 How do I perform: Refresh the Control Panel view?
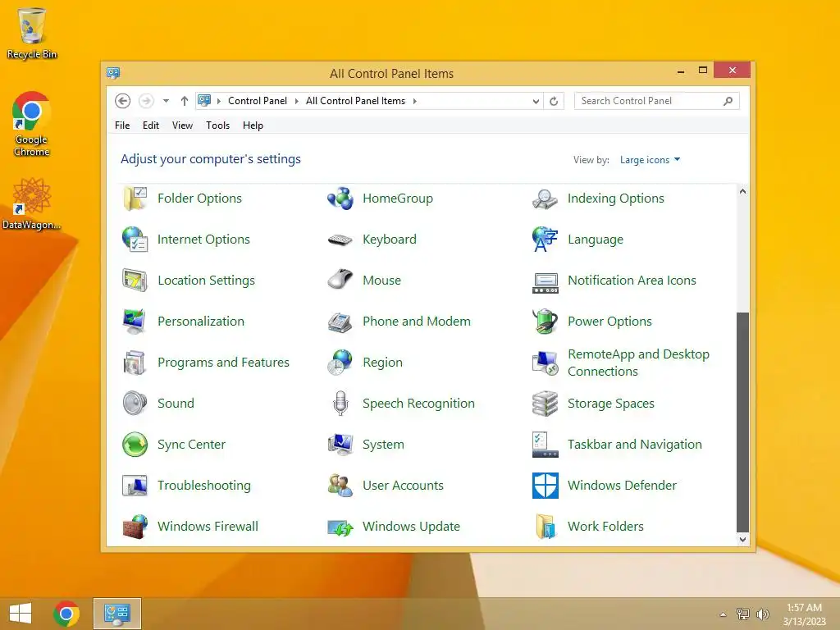click(x=554, y=101)
